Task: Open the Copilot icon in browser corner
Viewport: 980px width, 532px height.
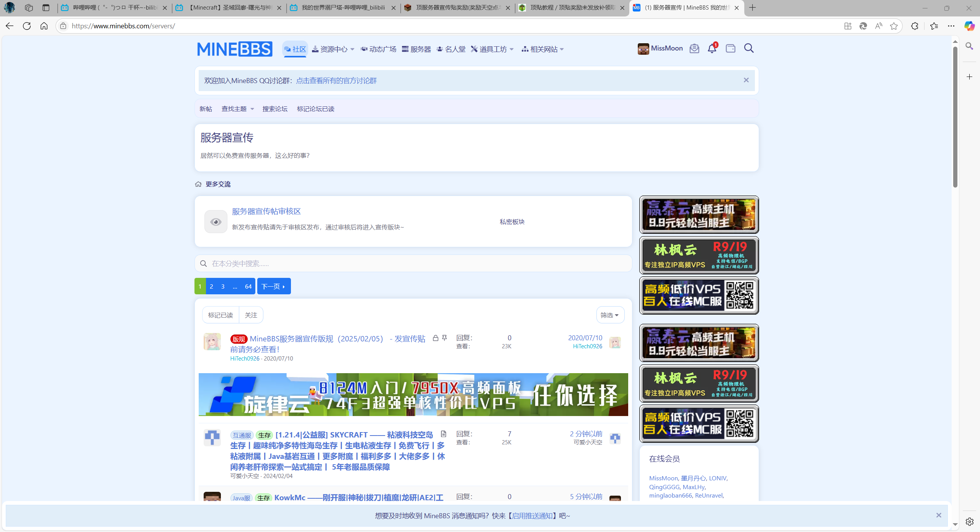Action: [x=969, y=26]
